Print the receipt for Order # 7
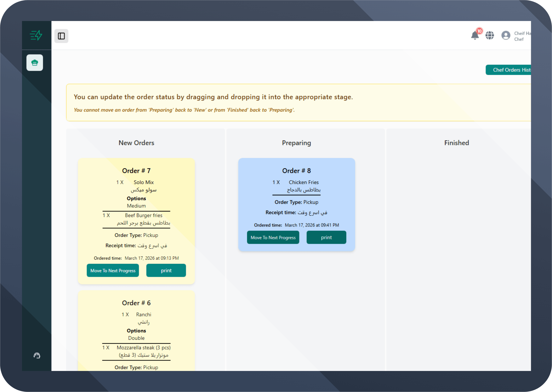 tap(166, 270)
